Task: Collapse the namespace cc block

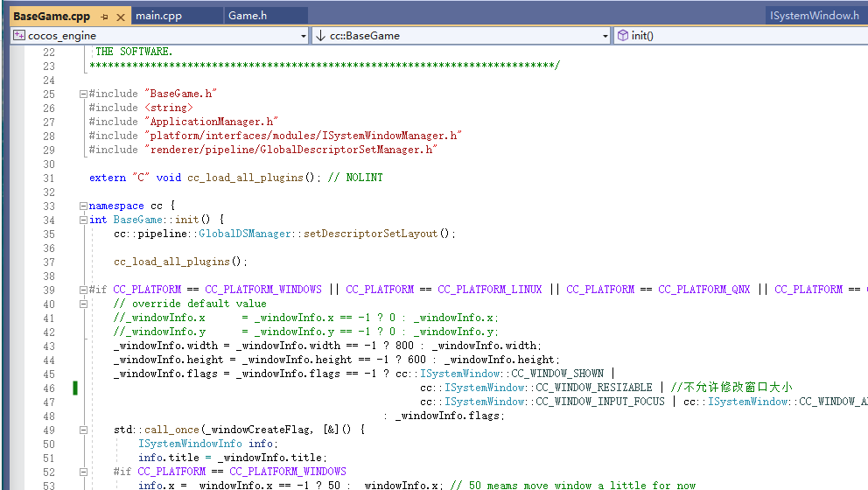Action: coord(83,206)
